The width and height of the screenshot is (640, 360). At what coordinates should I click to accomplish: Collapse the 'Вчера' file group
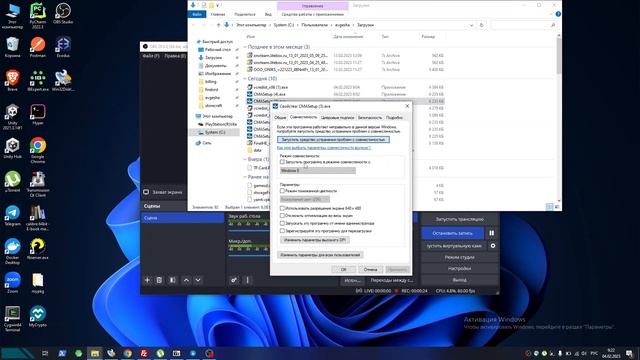tap(245, 159)
